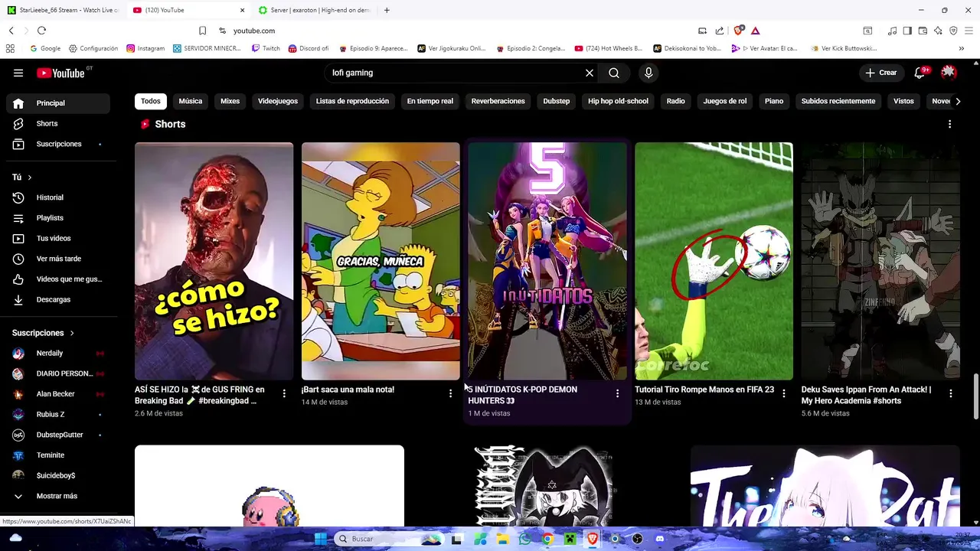Viewport: 980px width, 551px height.
Task: Open the YouTube hamburger guide menu
Action: 18,73
